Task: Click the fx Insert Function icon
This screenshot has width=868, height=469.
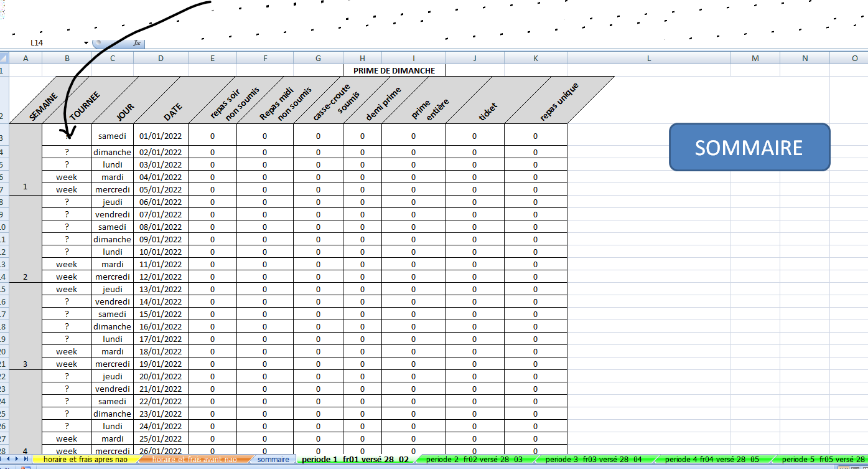Action: (x=137, y=43)
